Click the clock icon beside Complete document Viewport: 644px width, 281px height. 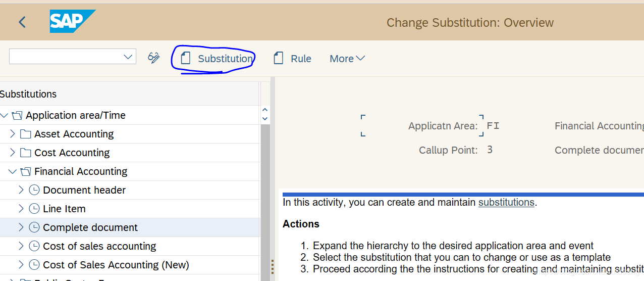(34, 227)
